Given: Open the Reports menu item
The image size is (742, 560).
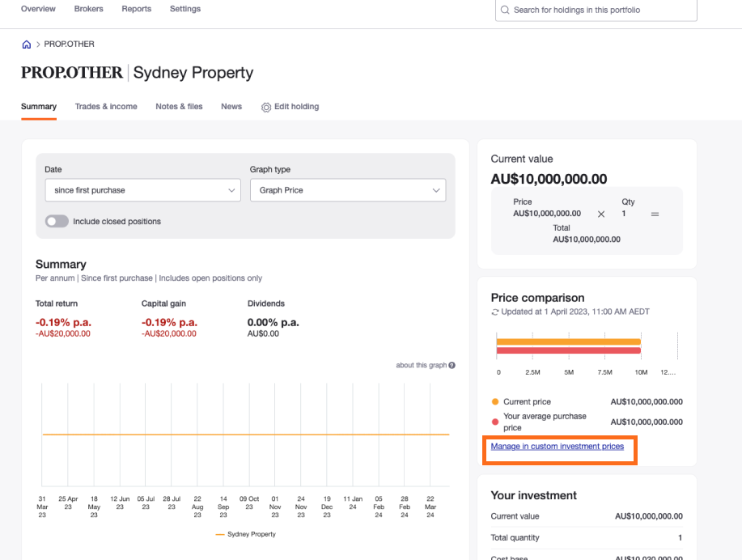Looking at the screenshot, I should 136,9.
